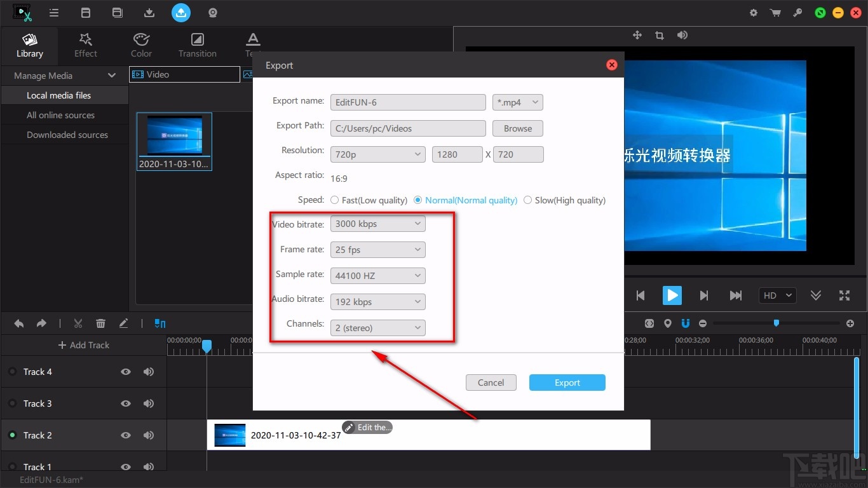868x488 pixels.
Task: Click the undo arrow icon
Action: coord(19,323)
